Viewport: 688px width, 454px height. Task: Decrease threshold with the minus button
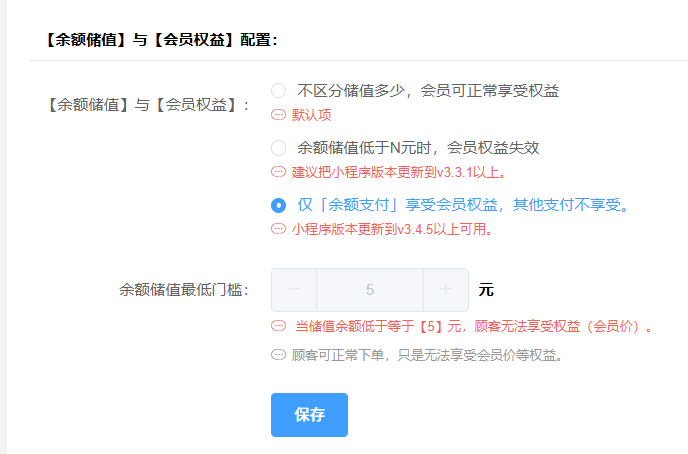294,290
